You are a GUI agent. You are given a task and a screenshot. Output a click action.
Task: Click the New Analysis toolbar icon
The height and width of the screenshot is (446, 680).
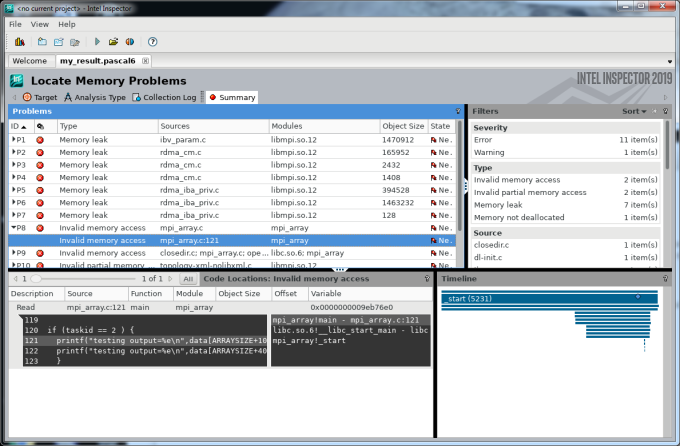coord(20,42)
